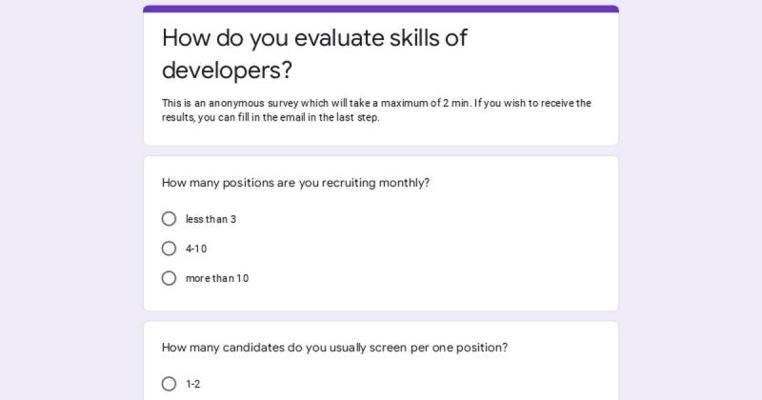Click the purple bar atop the form
762x400 pixels.
point(380,8)
